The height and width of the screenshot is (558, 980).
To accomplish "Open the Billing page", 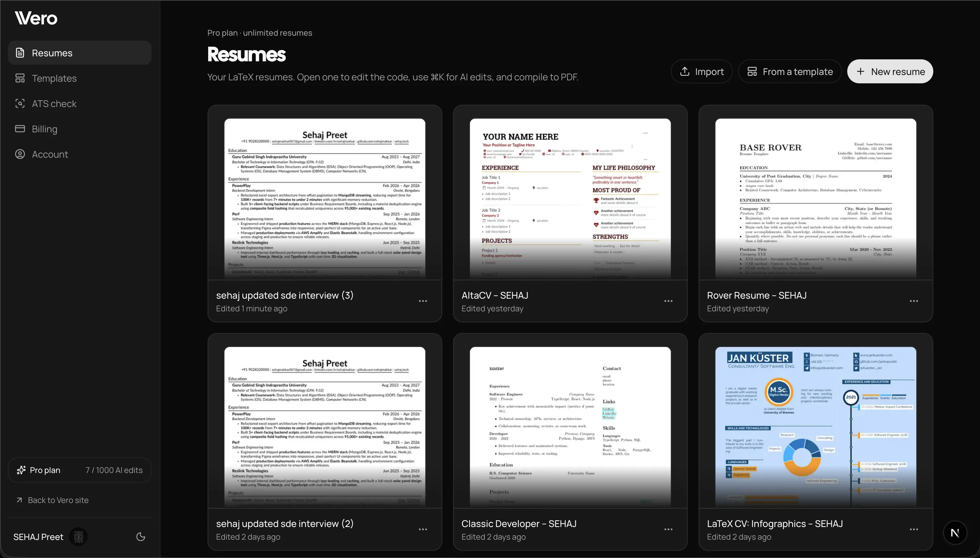I will coord(80,129).
